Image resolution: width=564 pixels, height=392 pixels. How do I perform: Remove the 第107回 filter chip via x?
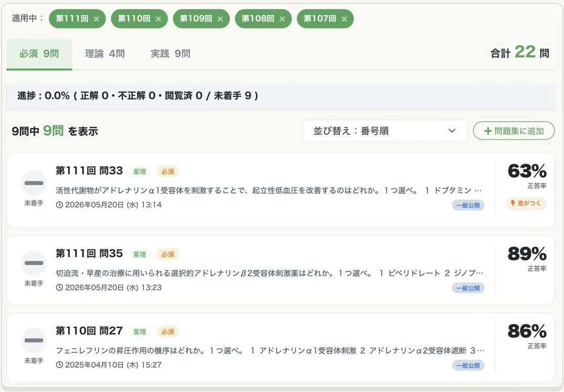click(x=344, y=19)
